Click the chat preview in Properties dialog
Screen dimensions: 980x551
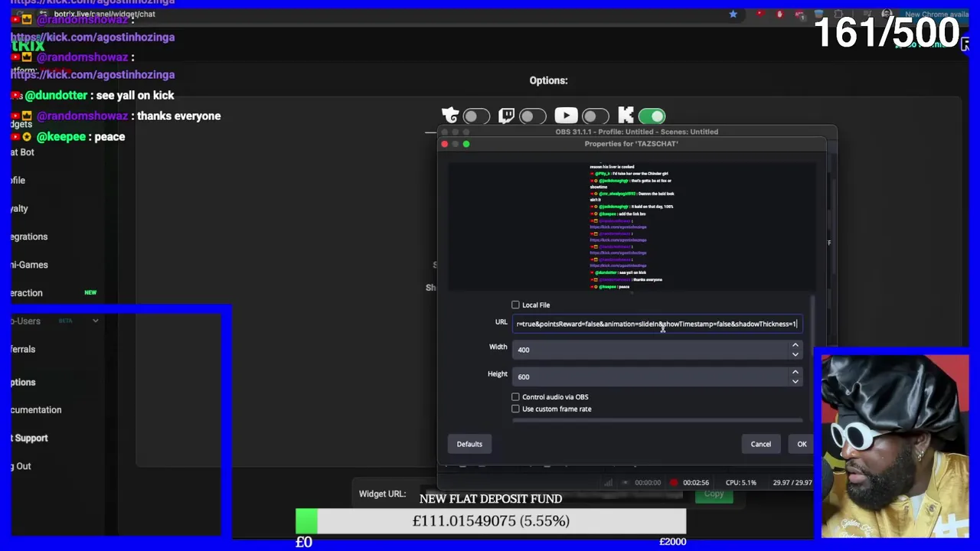pos(632,226)
